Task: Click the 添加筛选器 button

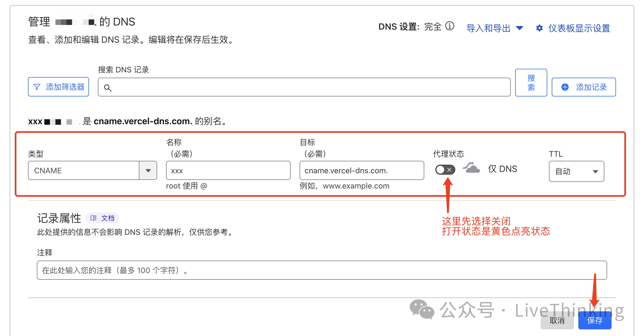Action: pos(58,87)
